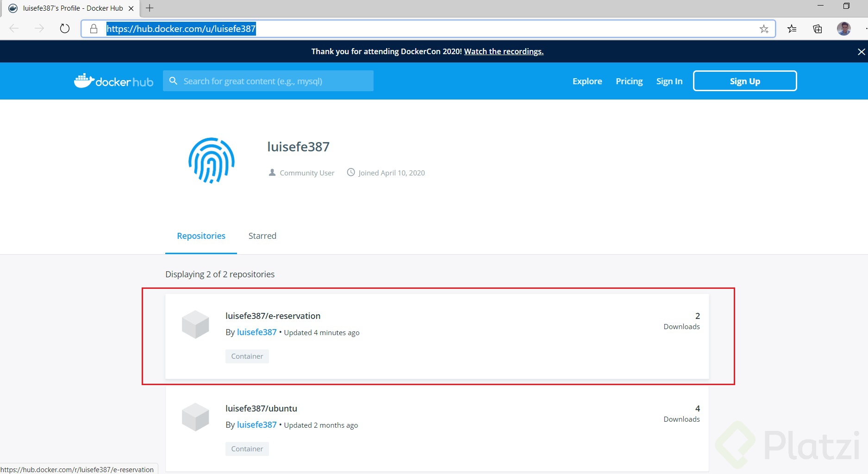
Task: Click the padlock site info icon
Action: [x=94, y=29]
